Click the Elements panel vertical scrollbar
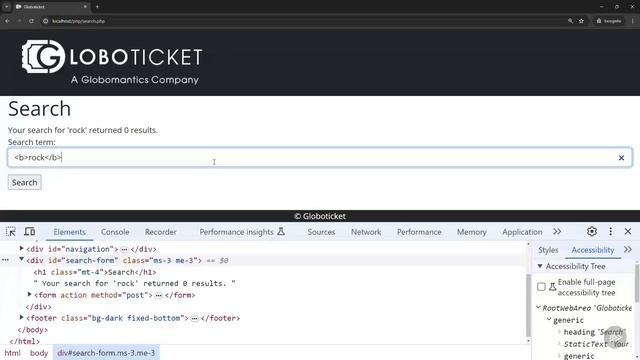 pos(529,304)
